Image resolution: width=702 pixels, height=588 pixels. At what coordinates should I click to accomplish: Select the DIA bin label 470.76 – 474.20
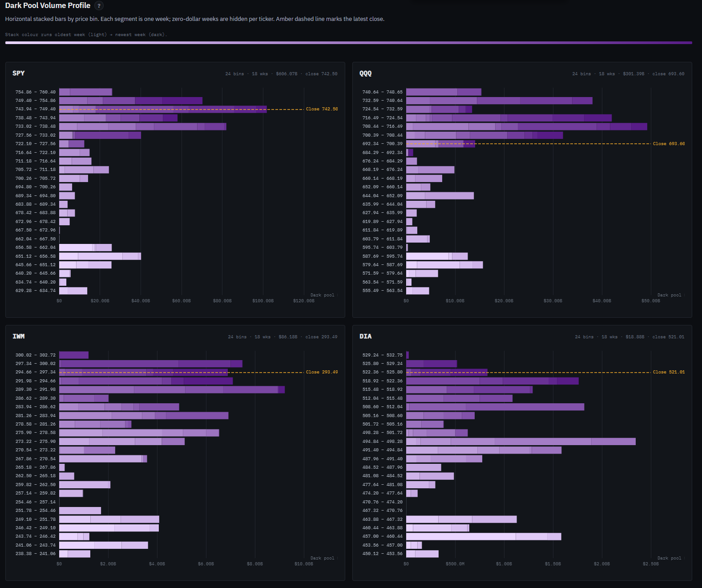383,502
